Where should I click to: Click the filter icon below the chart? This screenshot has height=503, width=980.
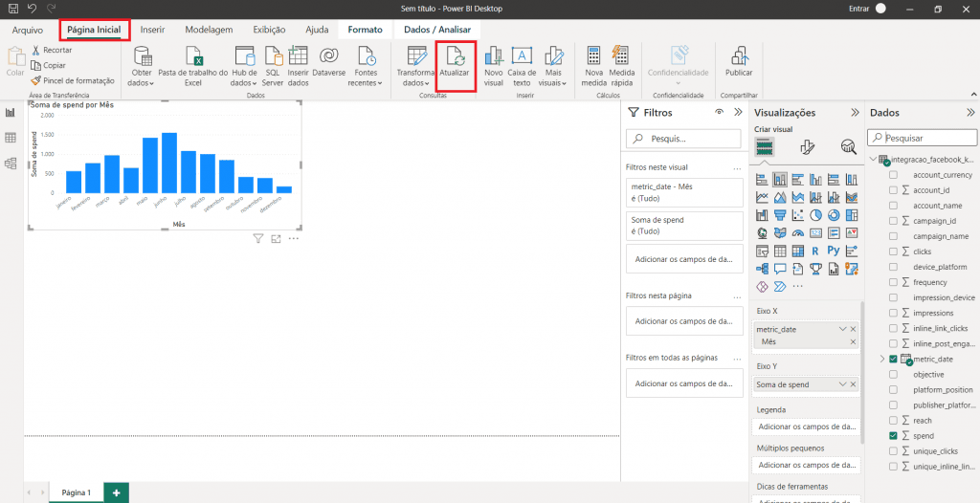coord(258,238)
